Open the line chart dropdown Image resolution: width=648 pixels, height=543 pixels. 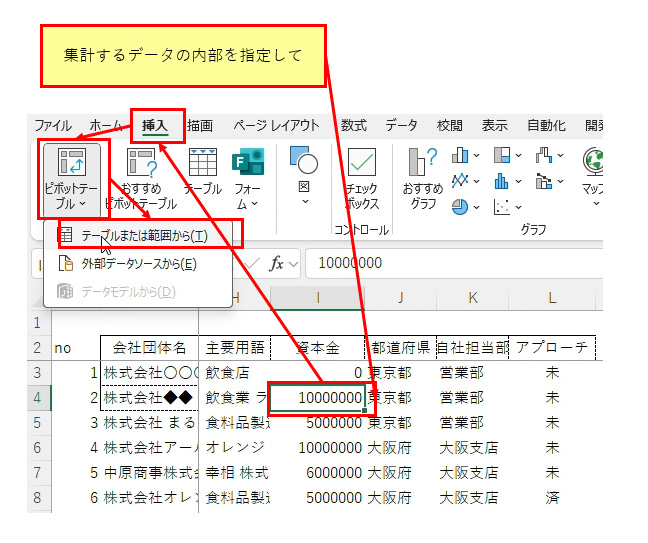465,181
